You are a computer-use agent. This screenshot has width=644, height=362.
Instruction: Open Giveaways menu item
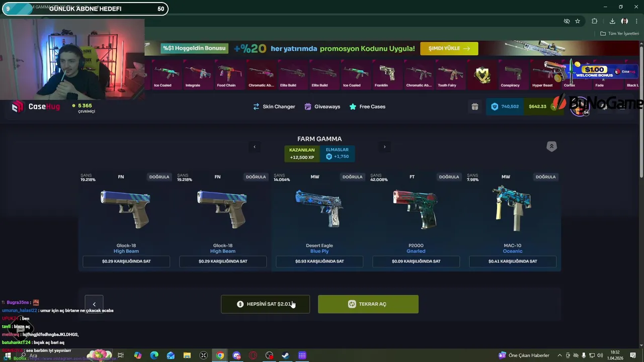click(x=322, y=107)
